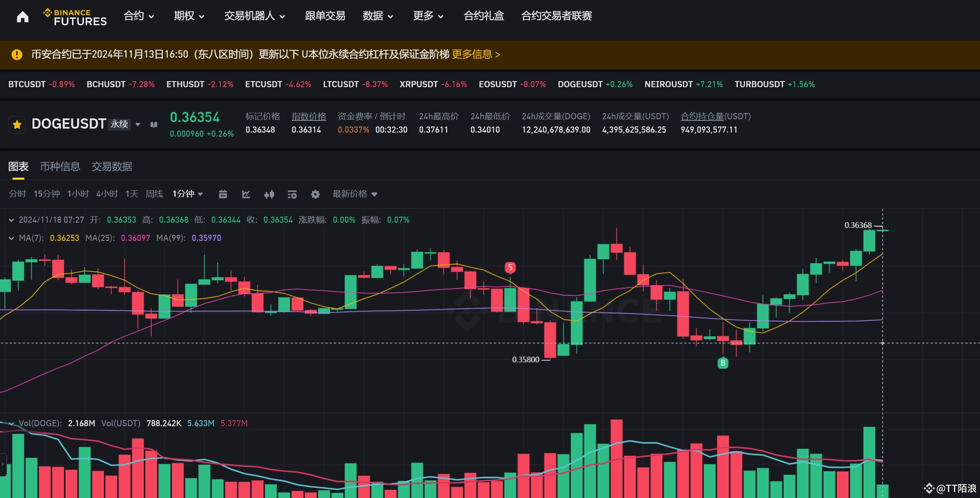The image size is (980, 498).
Task: Collapse the Vol(DOGE) volume legend row
Action: click(11, 423)
